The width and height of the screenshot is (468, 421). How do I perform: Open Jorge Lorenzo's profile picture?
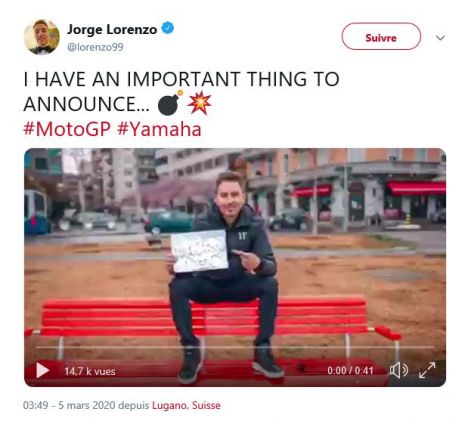42,37
